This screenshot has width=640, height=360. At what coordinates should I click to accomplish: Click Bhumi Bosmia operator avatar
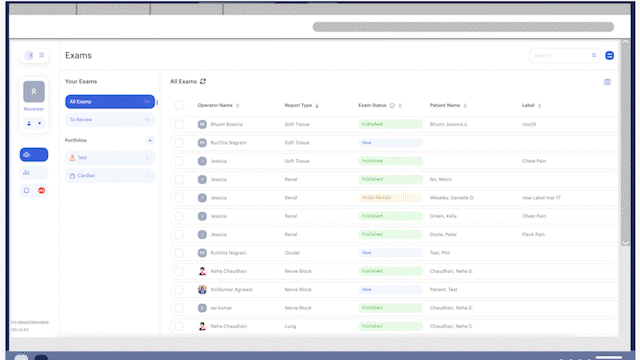pyautogui.click(x=202, y=124)
